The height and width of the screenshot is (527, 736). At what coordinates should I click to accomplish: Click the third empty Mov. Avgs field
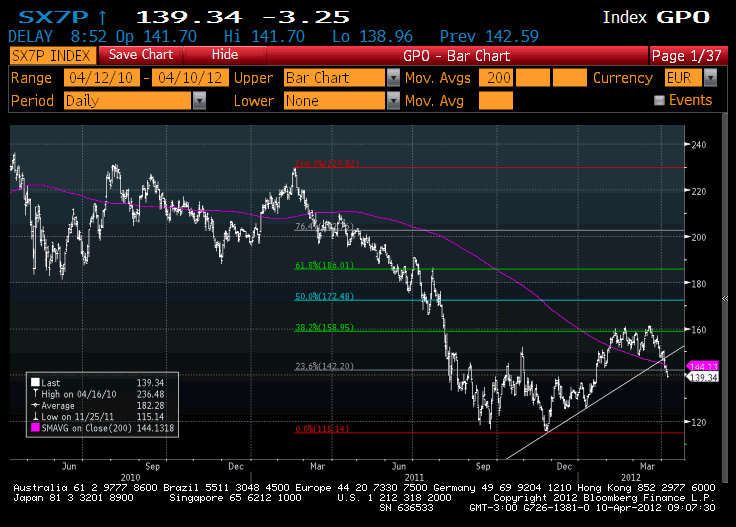(x=570, y=78)
